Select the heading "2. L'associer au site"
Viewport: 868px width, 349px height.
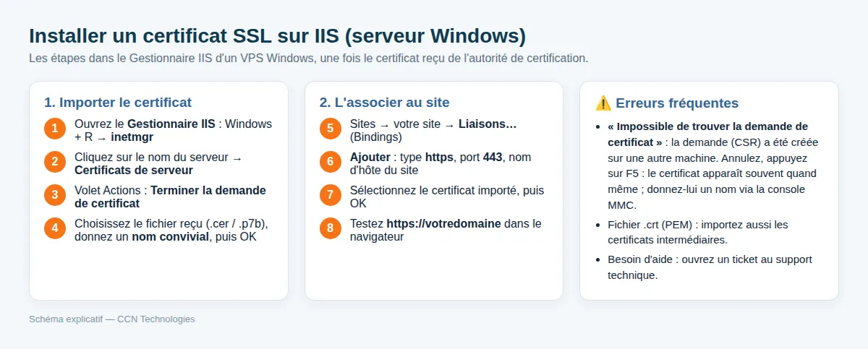pos(385,103)
